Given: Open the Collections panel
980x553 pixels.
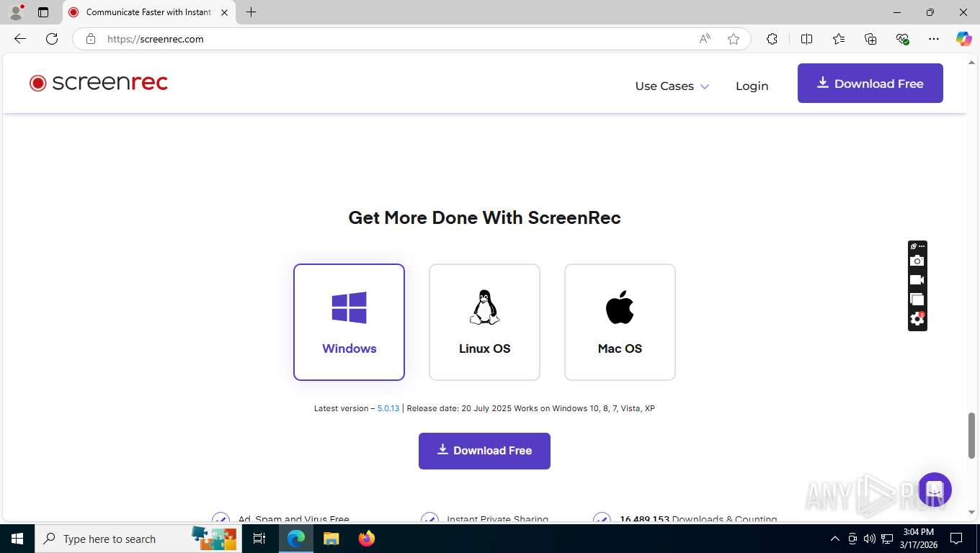Looking at the screenshot, I should point(870,39).
